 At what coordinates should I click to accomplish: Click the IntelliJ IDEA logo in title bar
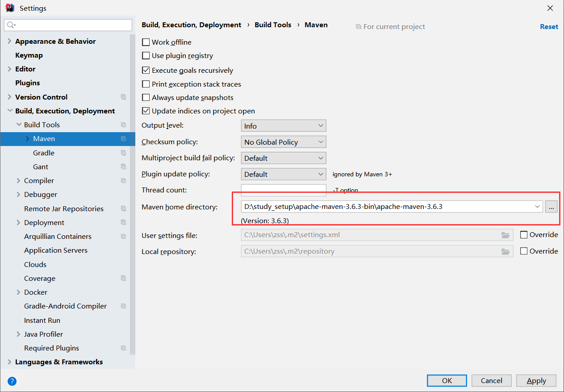click(9, 8)
